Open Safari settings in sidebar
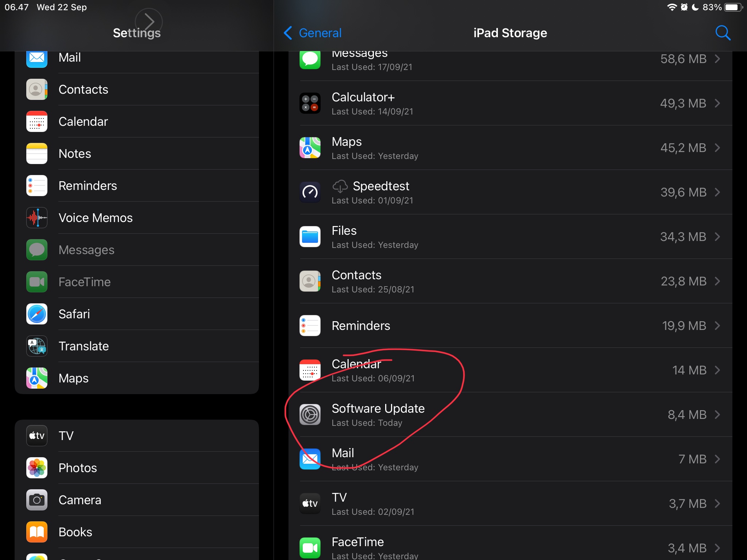 click(74, 314)
